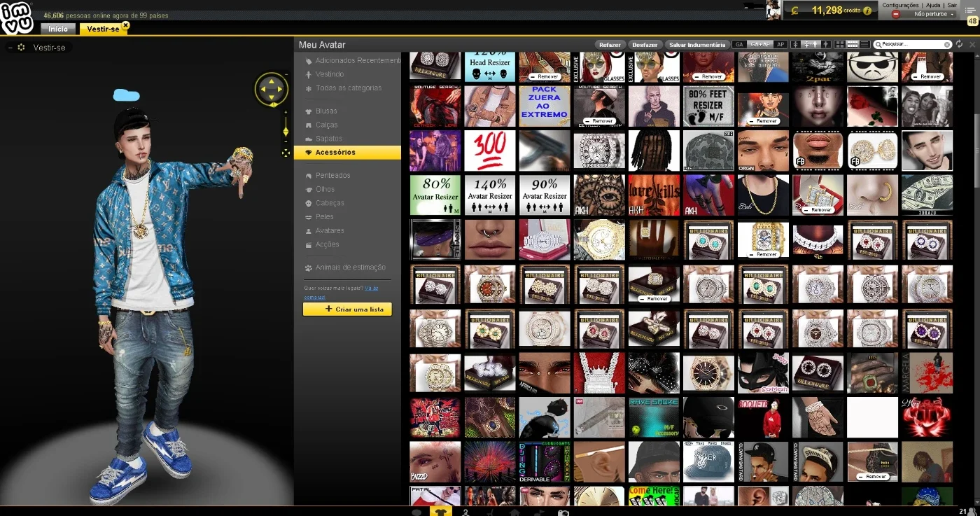This screenshot has width=980, height=516.
Task: Select the 80% Avatar Resizer item
Action: (435, 195)
